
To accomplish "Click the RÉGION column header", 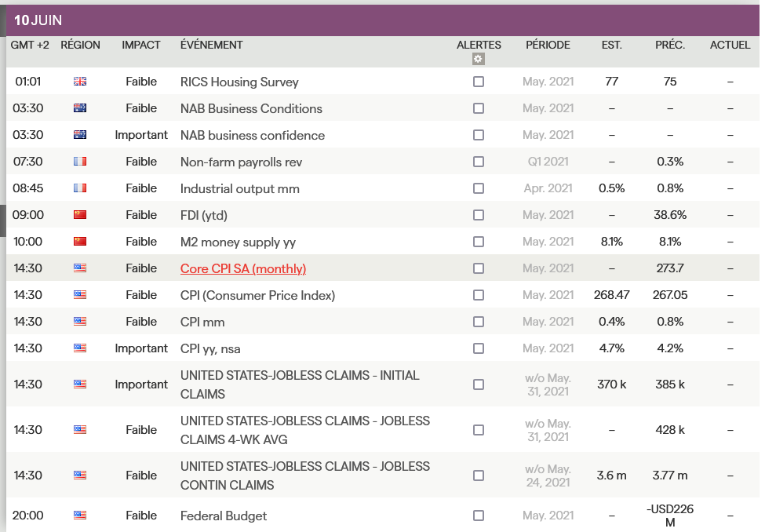I will [x=80, y=45].
